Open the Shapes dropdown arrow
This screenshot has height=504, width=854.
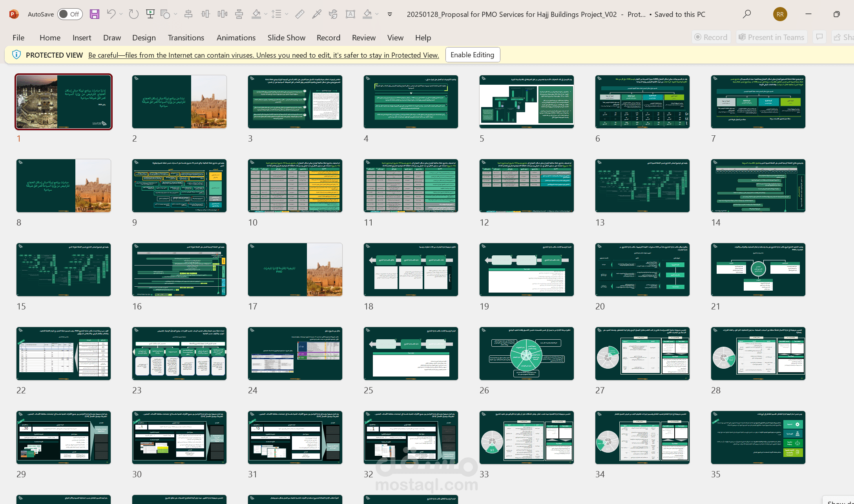coord(175,14)
